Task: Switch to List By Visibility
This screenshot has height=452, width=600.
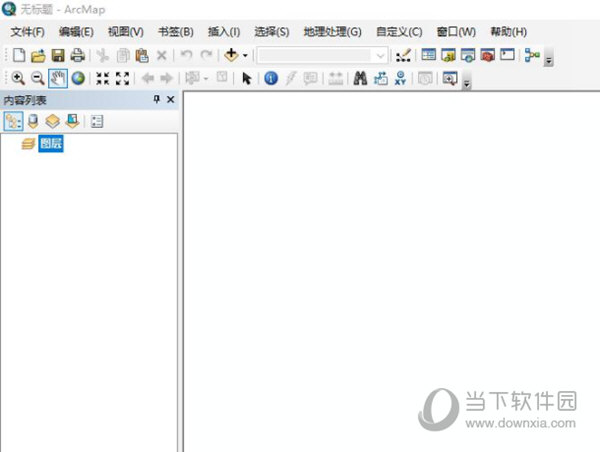Action: [x=52, y=121]
